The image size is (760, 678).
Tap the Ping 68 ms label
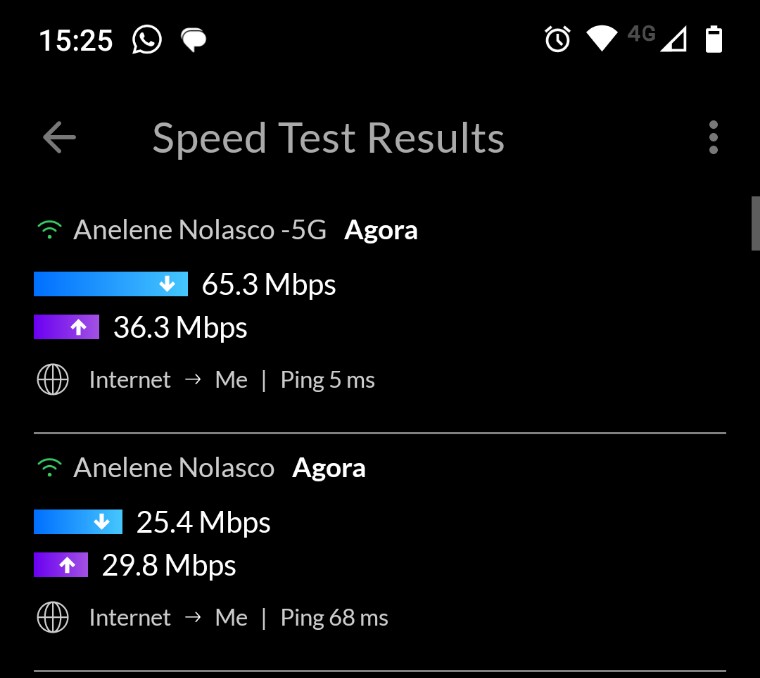pyautogui.click(x=334, y=618)
